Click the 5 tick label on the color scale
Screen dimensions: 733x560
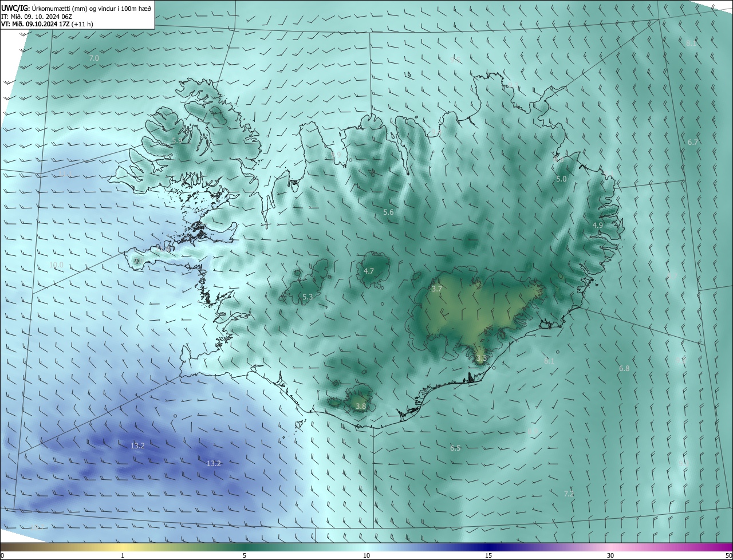[x=245, y=556]
